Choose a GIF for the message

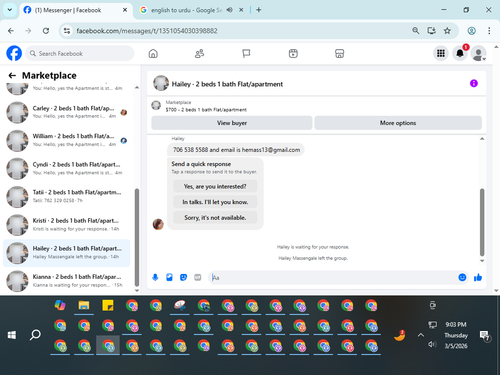[x=198, y=277]
